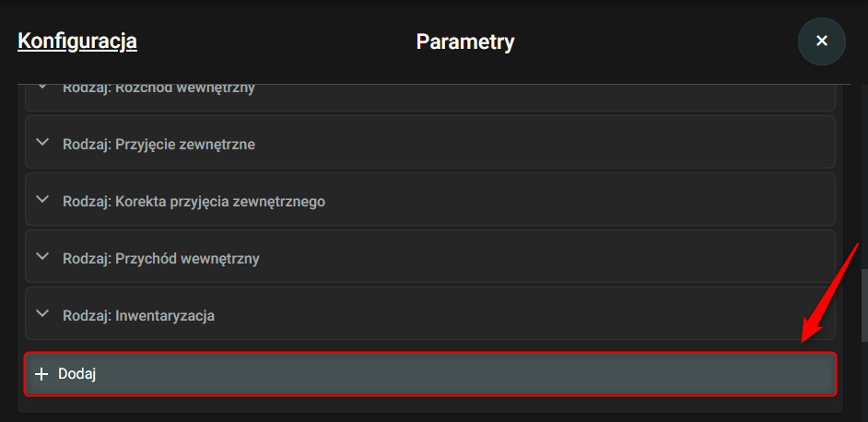Select the row Rodzaj: Inwentaryzacja

click(x=430, y=313)
